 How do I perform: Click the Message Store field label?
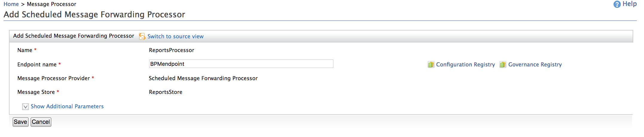click(36, 92)
